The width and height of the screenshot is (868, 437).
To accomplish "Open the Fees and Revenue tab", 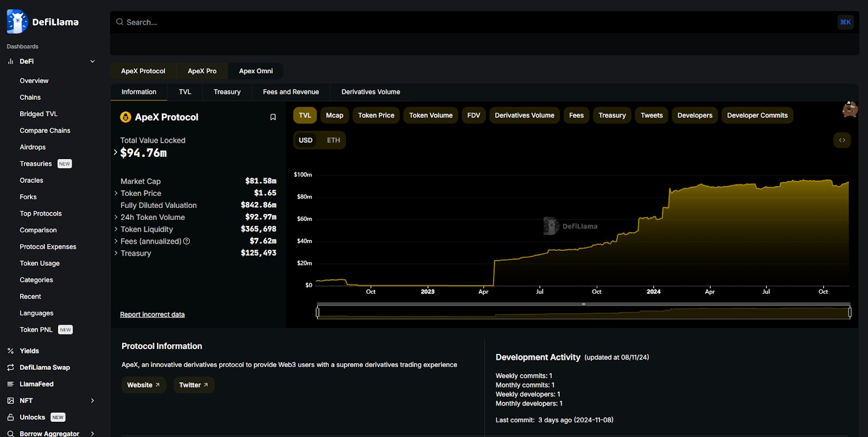I will coord(291,92).
